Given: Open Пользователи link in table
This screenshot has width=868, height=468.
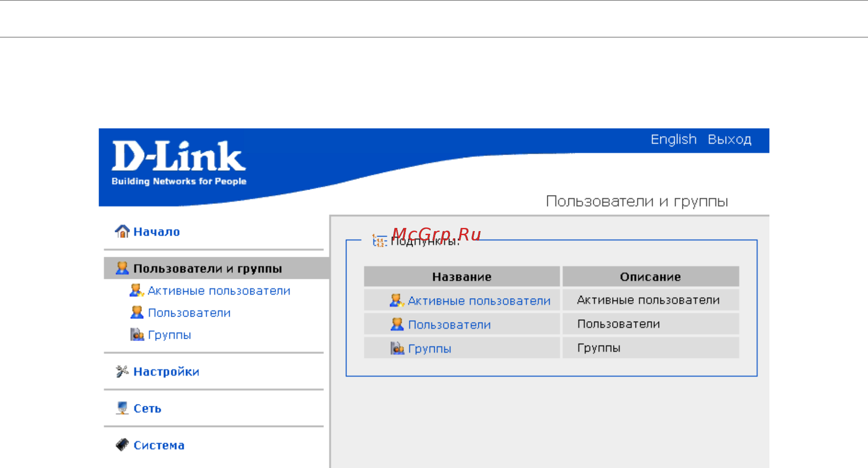Looking at the screenshot, I should [x=449, y=325].
